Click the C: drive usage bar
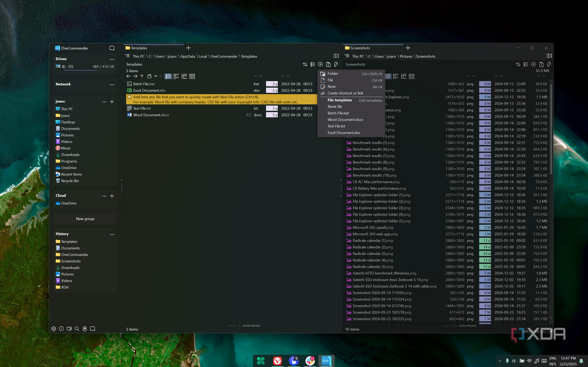Screen dimensions: 588x367 [85, 70]
